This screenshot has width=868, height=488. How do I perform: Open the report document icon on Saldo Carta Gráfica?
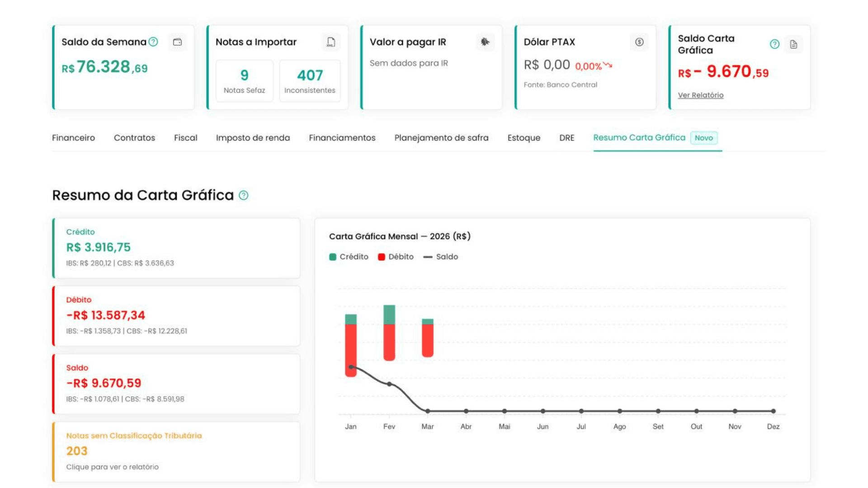tap(794, 44)
